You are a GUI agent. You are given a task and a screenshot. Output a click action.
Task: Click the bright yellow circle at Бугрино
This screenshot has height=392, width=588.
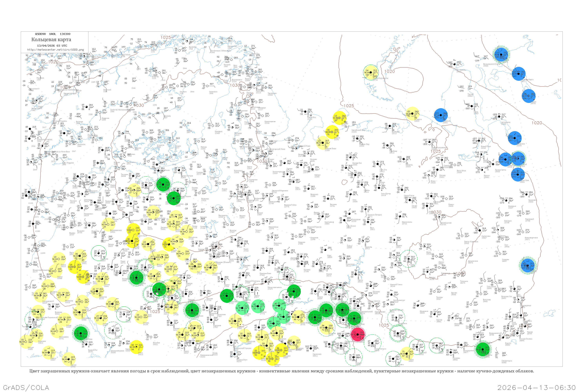coord(340,118)
